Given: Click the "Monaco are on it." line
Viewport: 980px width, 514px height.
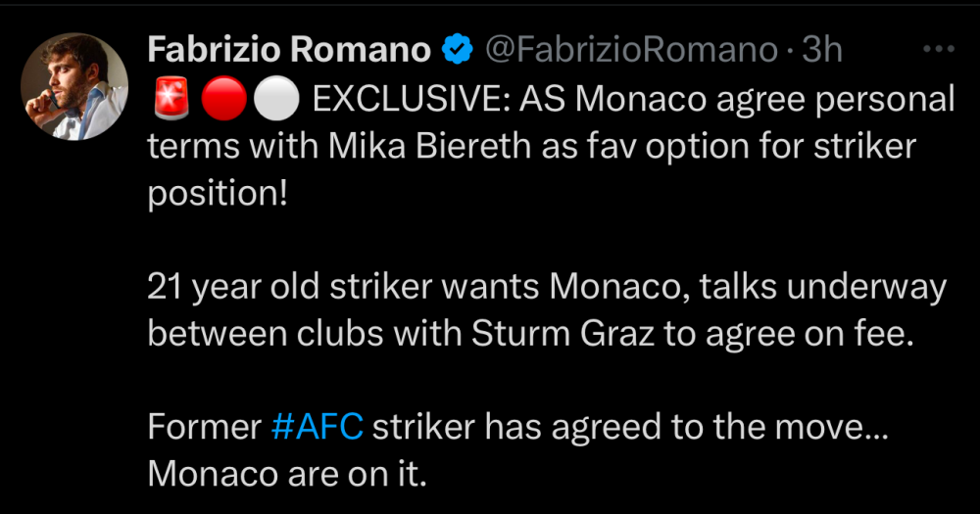Looking at the screenshot, I should click(288, 474).
